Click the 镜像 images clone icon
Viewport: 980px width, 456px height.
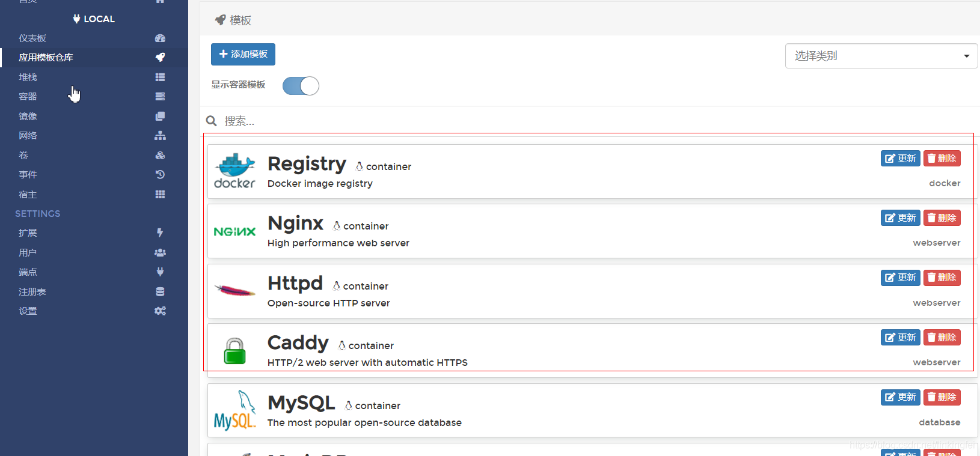click(x=160, y=116)
